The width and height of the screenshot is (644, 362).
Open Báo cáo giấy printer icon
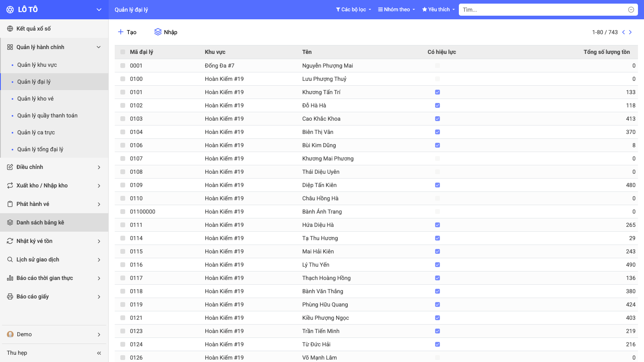point(10,296)
